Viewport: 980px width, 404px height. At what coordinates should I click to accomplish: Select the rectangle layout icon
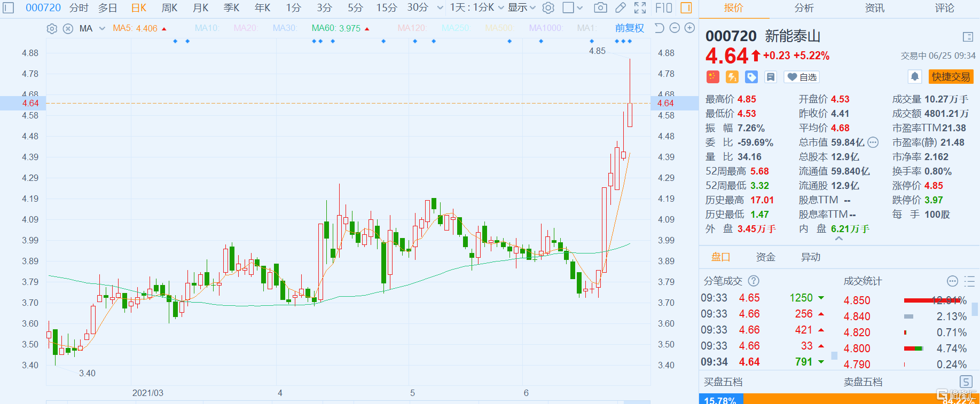(568, 7)
